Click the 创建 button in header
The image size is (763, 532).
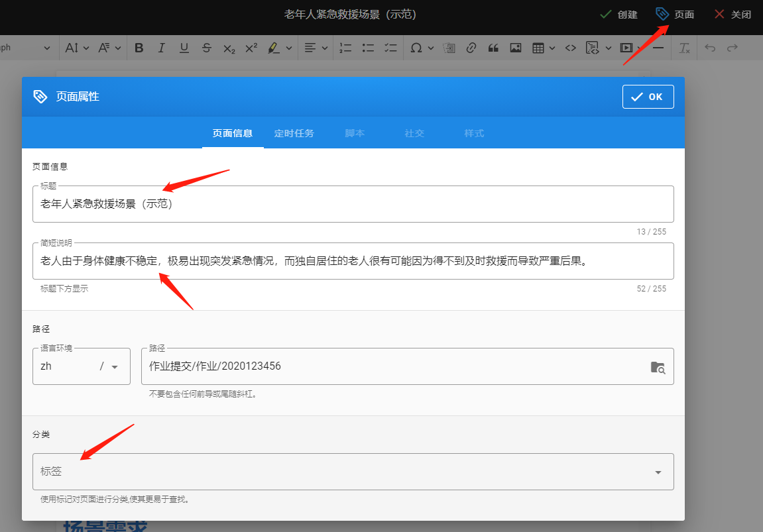(x=618, y=15)
